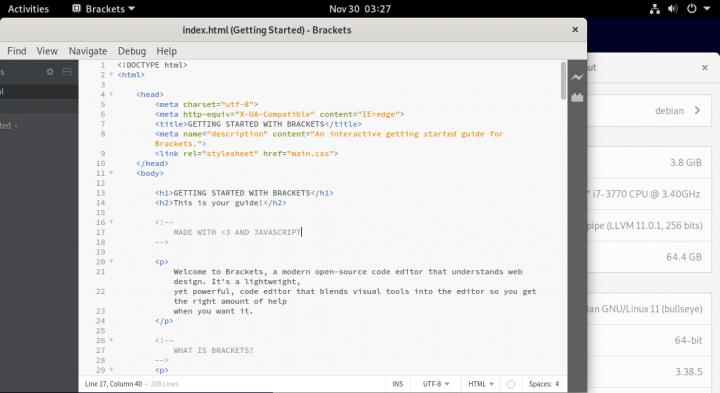Click the DOCTYPE html line
This screenshot has width=720, height=393.
point(152,65)
